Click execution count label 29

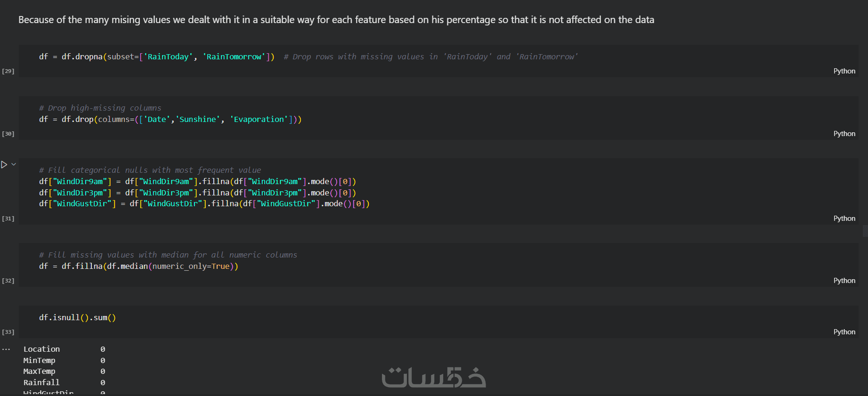click(8, 71)
